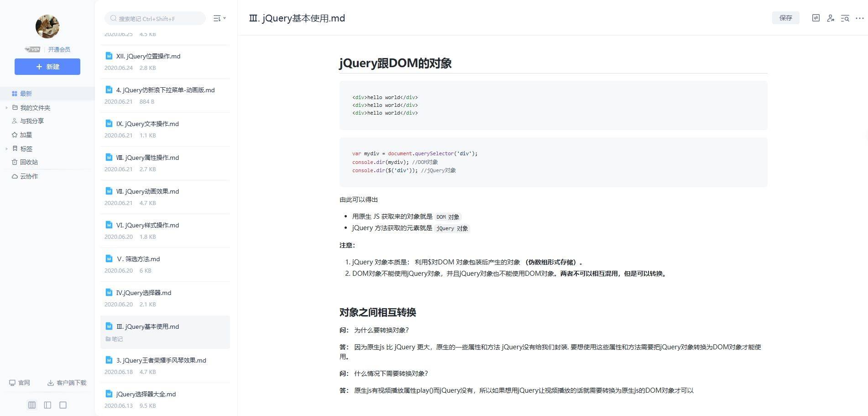The height and width of the screenshot is (416, 868).
Task: Click the outline search icon in top toolbar
Action: [845, 18]
